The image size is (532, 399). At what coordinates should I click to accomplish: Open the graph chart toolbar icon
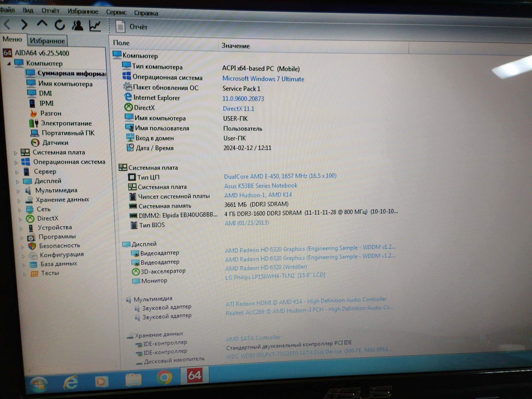tap(95, 26)
